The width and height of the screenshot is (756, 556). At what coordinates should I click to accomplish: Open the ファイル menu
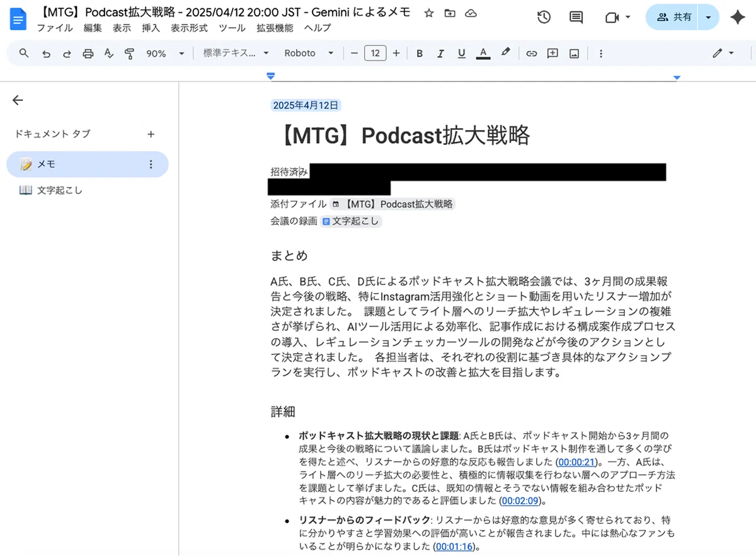point(55,28)
